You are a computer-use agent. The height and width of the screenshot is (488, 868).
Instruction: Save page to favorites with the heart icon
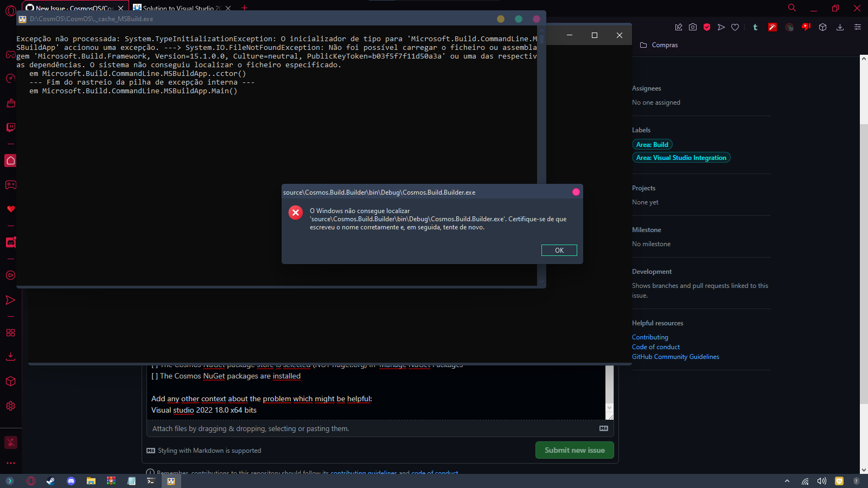tap(735, 27)
